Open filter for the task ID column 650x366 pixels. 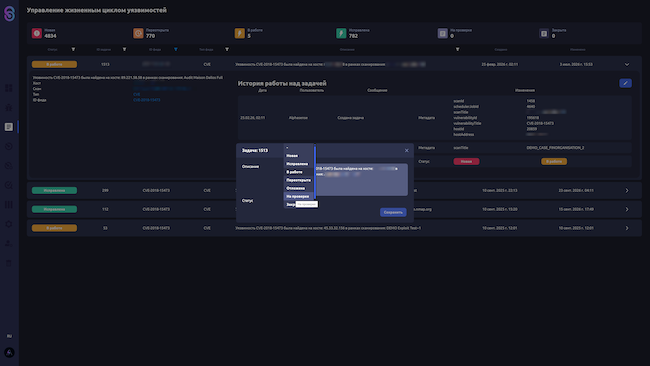tap(124, 49)
